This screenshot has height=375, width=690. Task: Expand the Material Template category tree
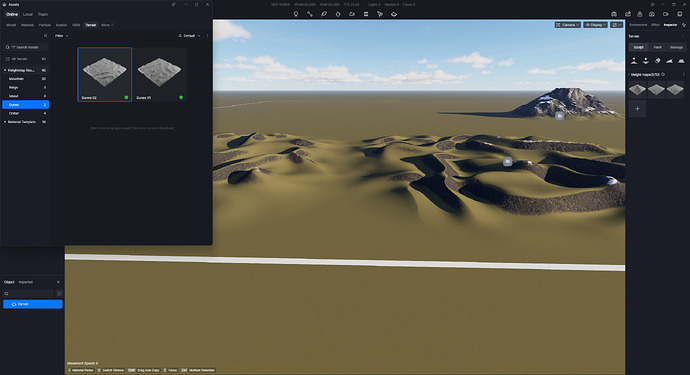point(5,122)
